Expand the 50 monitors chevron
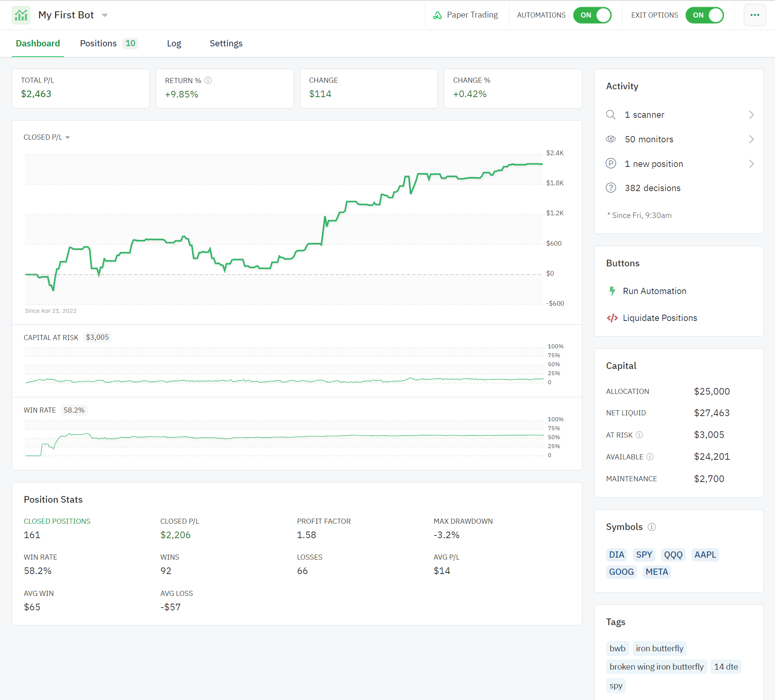The width and height of the screenshot is (775, 700). click(751, 139)
